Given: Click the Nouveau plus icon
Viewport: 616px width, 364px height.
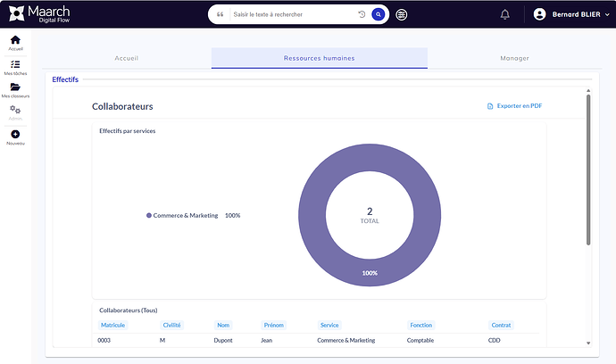Looking at the screenshot, I should click(x=15, y=135).
